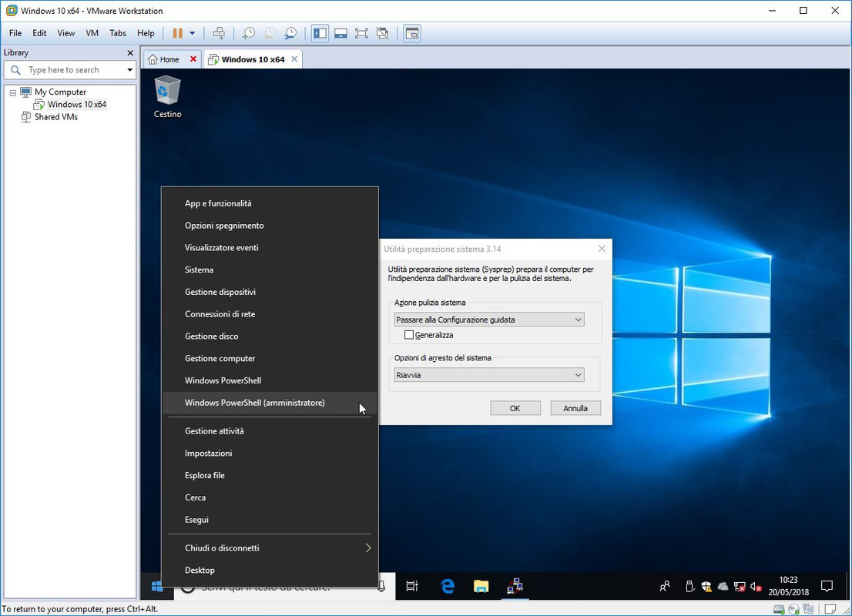Open the power options dropdown arrow beside the pause button
The image size is (852, 616).
tap(193, 33)
